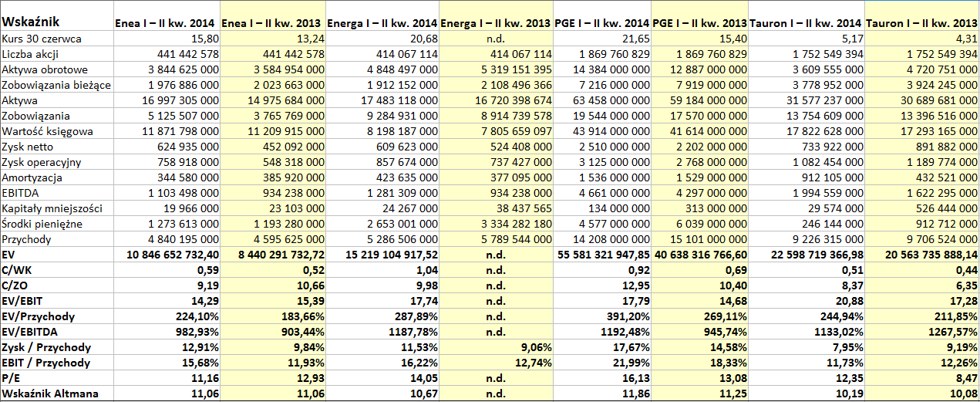Click cell with value 21,65
Image resolution: width=980 pixels, height=402 pixels.
coord(602,39)
